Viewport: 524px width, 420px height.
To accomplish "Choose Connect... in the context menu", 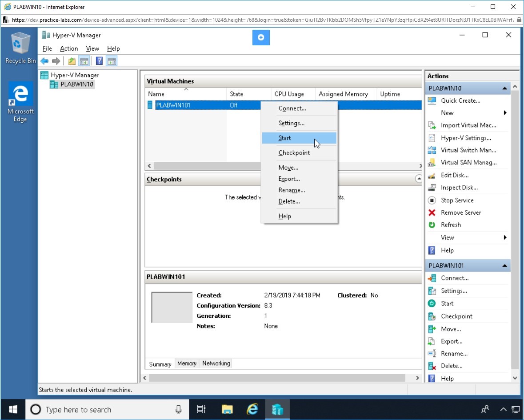I will (299, 108).
